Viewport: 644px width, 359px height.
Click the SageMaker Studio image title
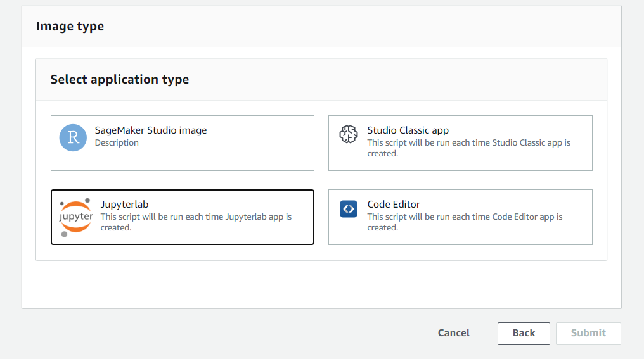151,130
